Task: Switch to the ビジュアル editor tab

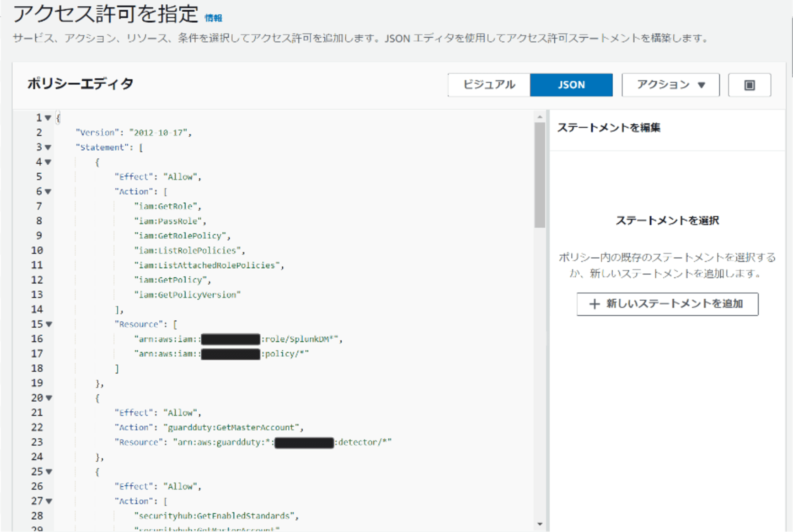Action: [489, 85]
